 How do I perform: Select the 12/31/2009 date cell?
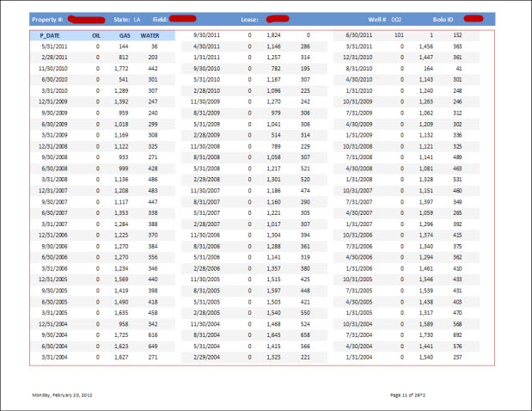tap(53, 101)
